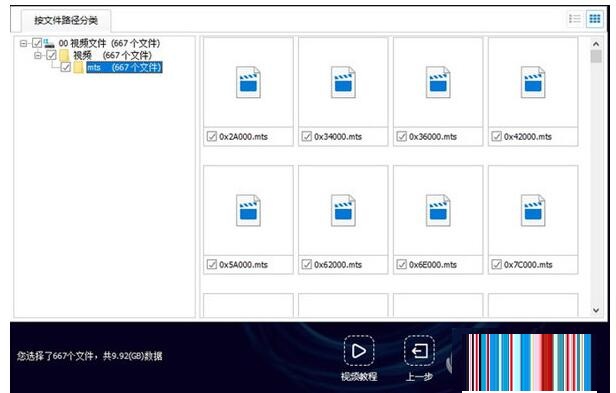Select the 视频 (667 个文件) tree row
Screen dimensions: 616x393
112,55
